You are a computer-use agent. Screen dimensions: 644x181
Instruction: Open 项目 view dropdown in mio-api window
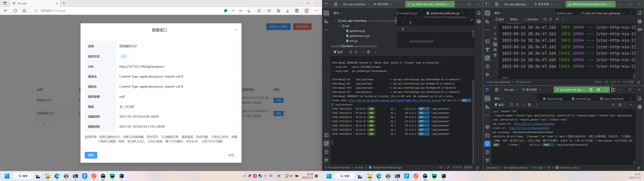tap(499, 99)
